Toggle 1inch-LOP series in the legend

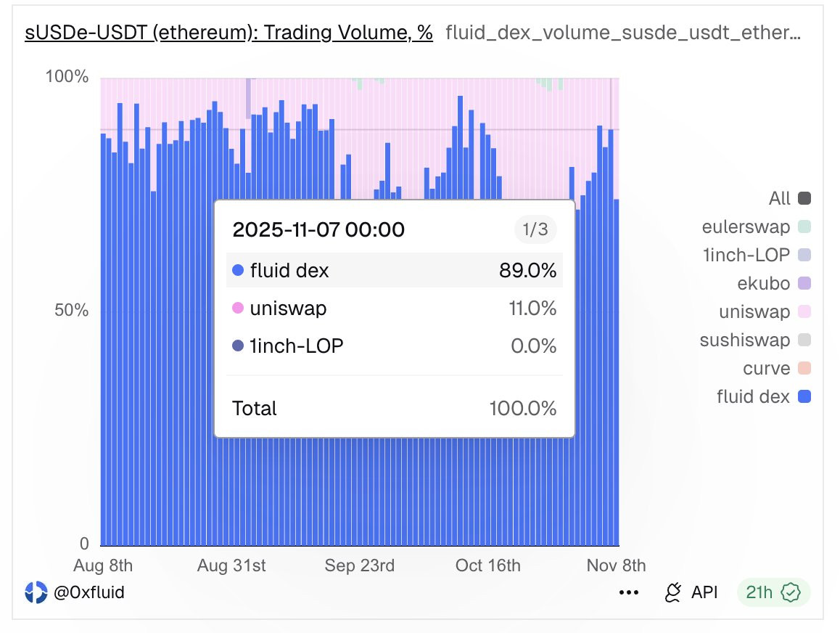[757, 255]
